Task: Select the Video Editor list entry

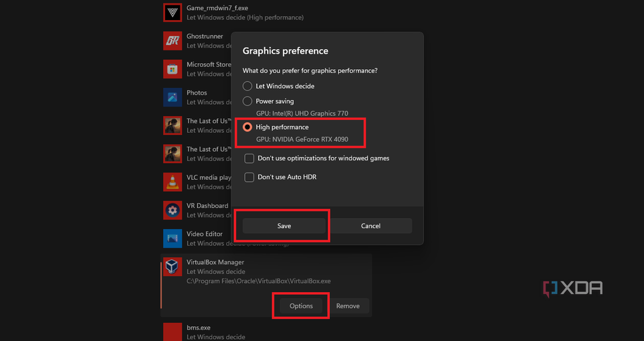Action: click(x=266, y=238)
